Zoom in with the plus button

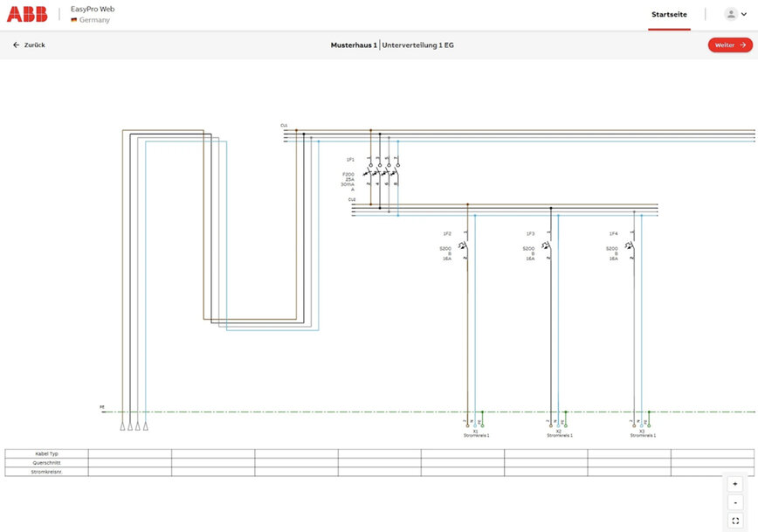735,484
